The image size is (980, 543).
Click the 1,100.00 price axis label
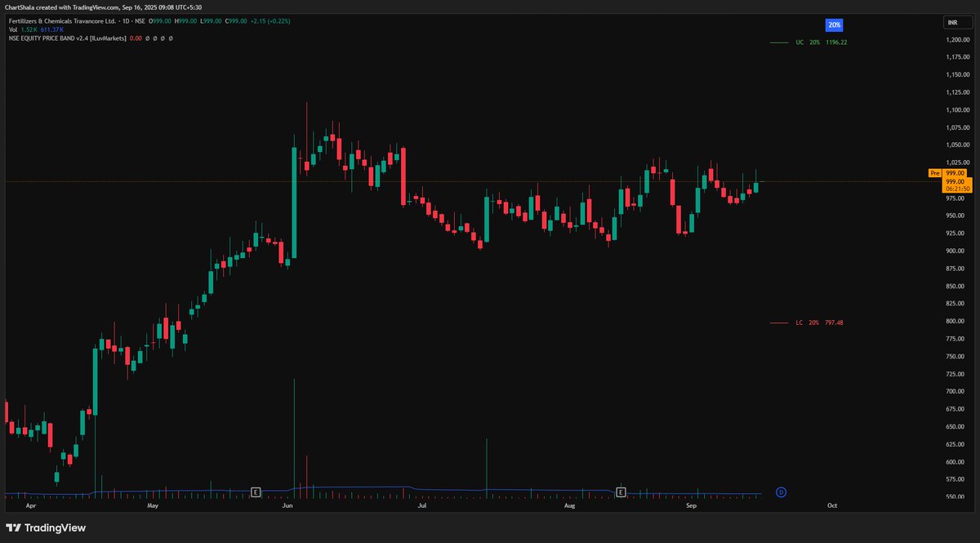coord(957,110)
